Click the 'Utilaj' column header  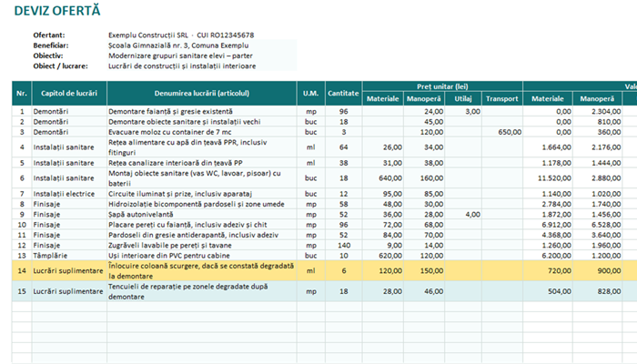pyautogui.click(x=462, y=98)
